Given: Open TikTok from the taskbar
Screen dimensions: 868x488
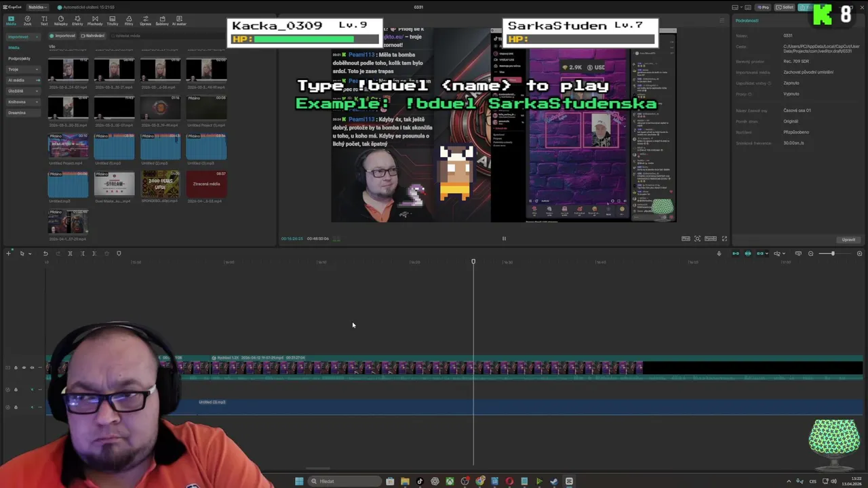Looking at the screenshot, I should (420, 481).
